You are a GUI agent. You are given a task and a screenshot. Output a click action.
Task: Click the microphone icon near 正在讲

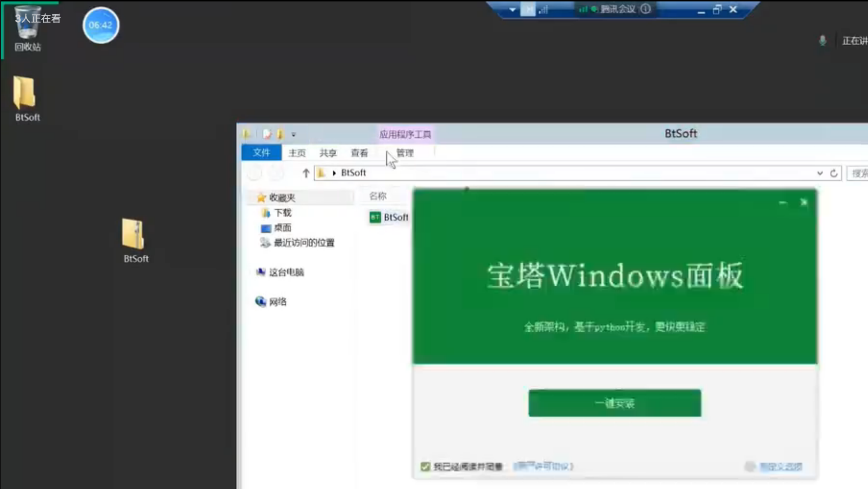[822, 41]
